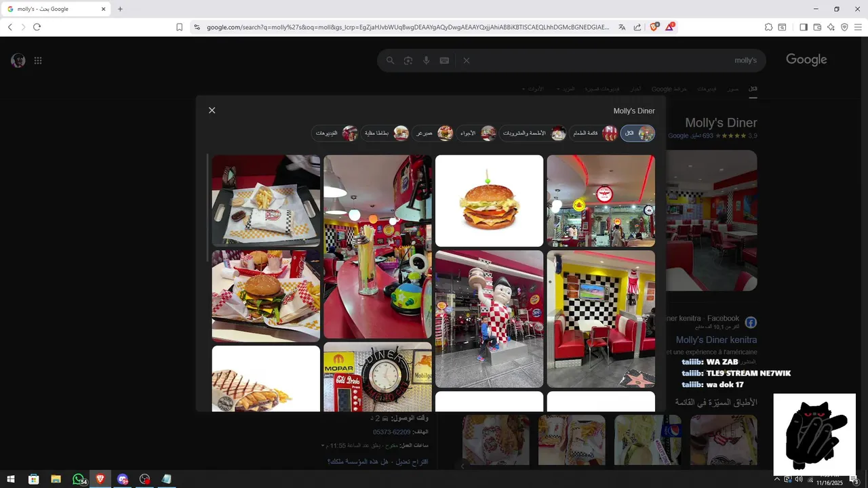Expand the الأدوات tools dropdown

click(x=534, y=89)
